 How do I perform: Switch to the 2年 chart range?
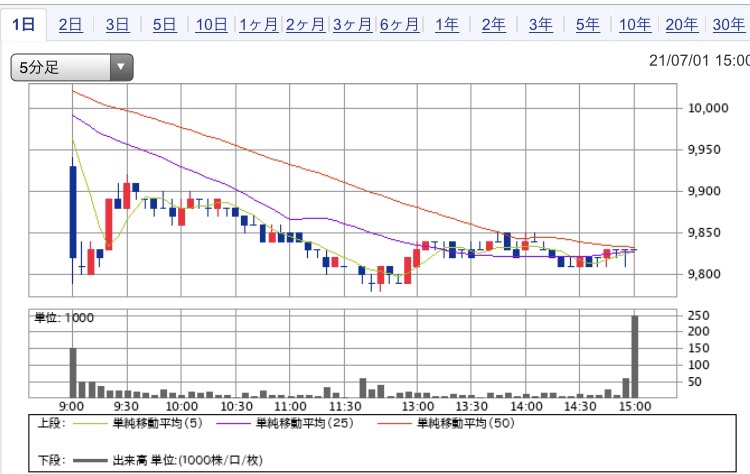tap(494, 24)
